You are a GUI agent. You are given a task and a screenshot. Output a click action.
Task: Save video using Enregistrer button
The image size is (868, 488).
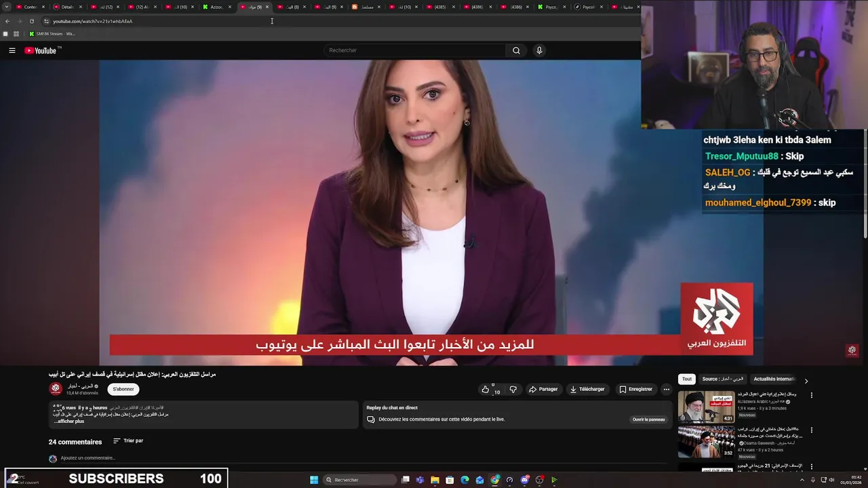(636, 389)
